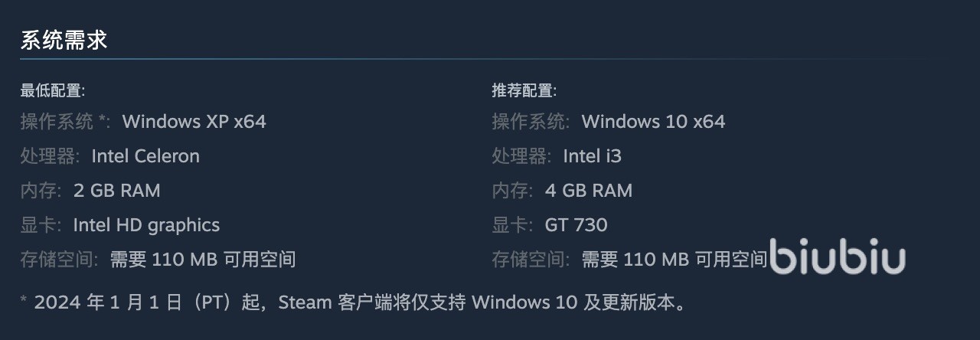Click the Intel HD graphics text
The width and height of the screenshot is (980, 340).
pyautogui.click(x=146, y=225)
